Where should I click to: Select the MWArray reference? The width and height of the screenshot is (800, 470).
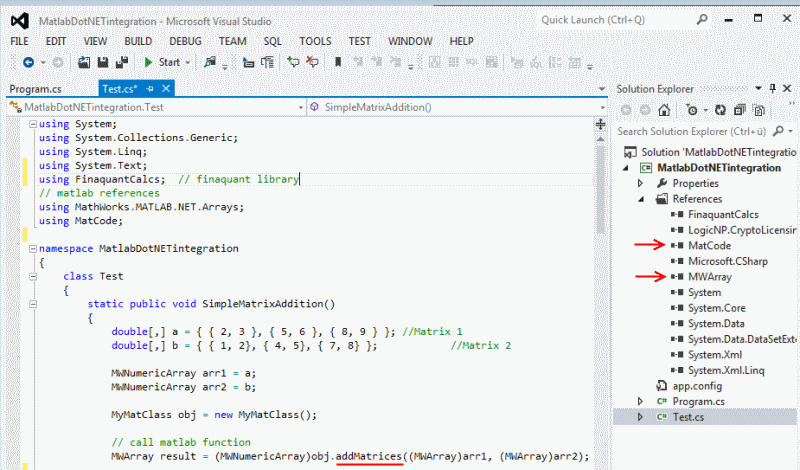click(710, 277)
